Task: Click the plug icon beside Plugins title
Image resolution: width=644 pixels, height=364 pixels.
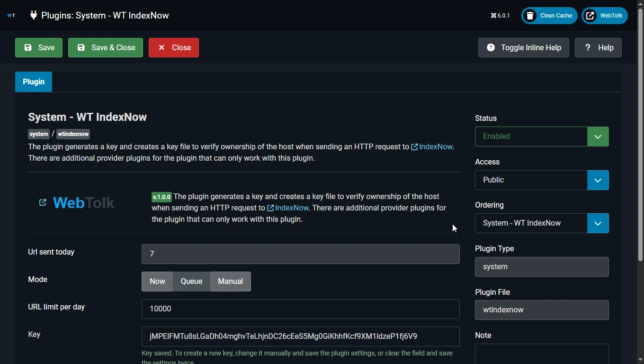Action: [x=33, y=15]
